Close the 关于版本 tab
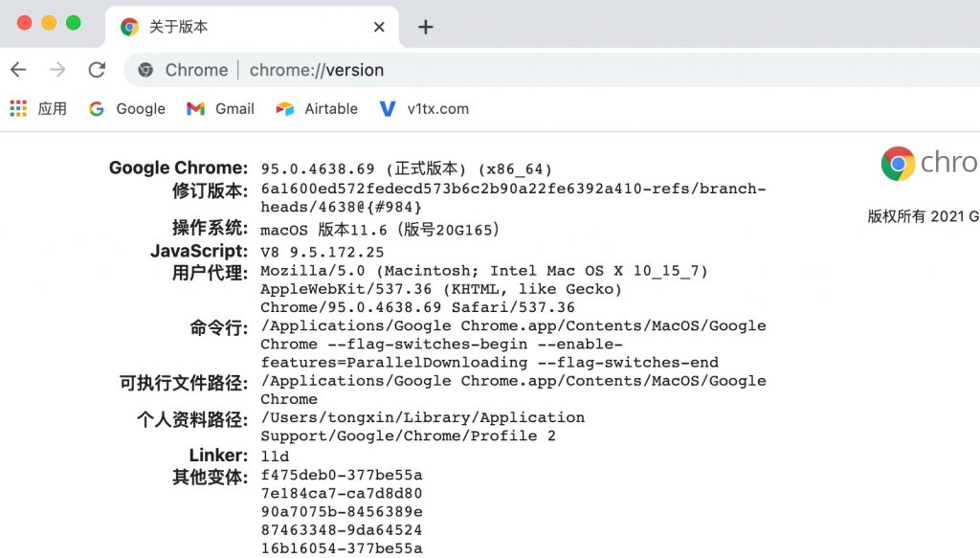 (379, 27)
